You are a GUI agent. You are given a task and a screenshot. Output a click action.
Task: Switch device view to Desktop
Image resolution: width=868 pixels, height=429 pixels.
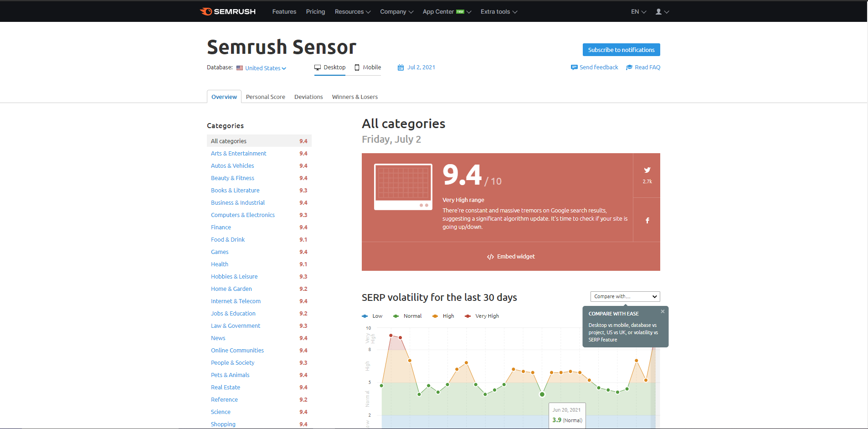(x=330, y=67)
